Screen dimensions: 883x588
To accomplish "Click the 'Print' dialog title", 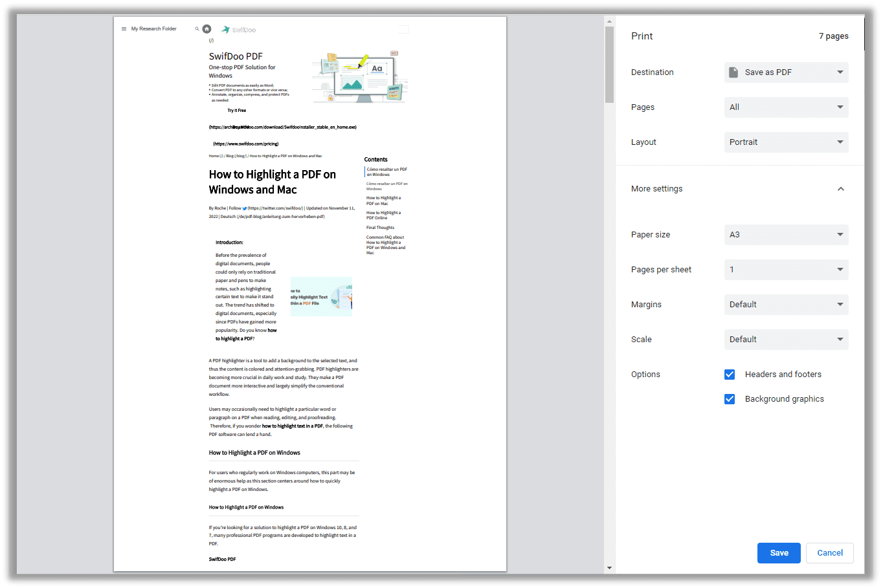I will tap(642, 36).
